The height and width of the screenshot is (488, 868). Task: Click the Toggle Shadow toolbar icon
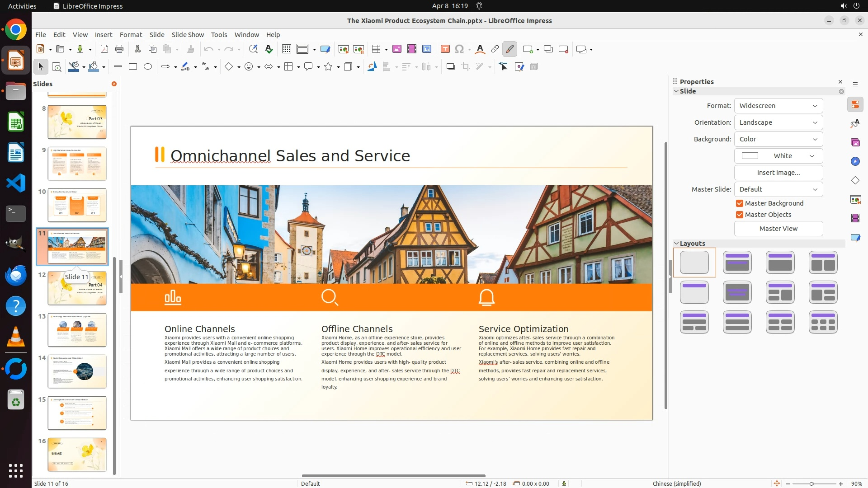click(450, 67)
